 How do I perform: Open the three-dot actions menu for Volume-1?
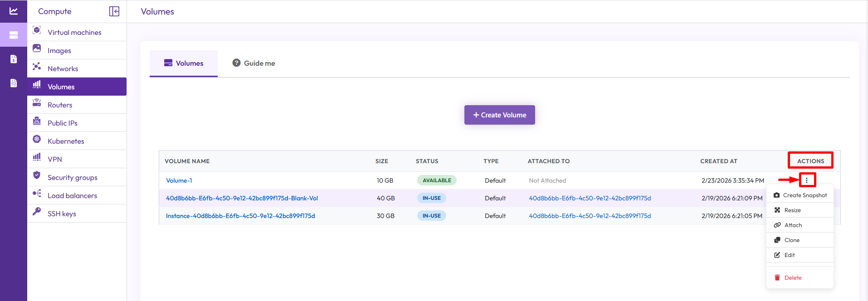(806, 180)
